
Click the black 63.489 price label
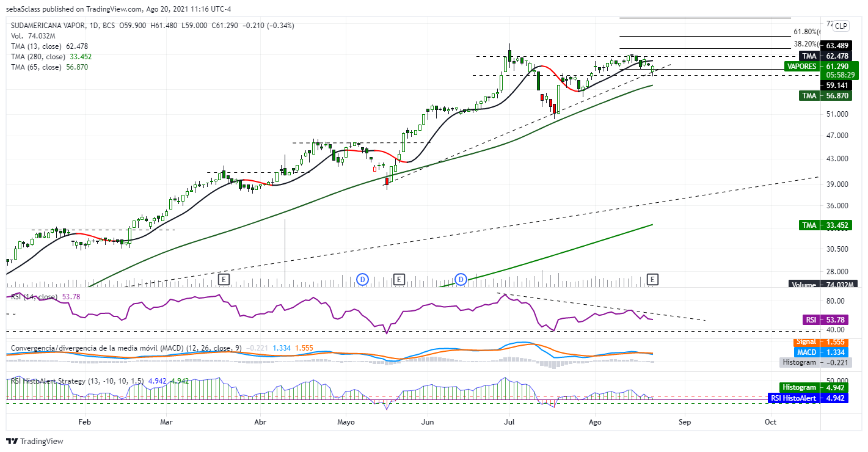click(x=836, y=46)
